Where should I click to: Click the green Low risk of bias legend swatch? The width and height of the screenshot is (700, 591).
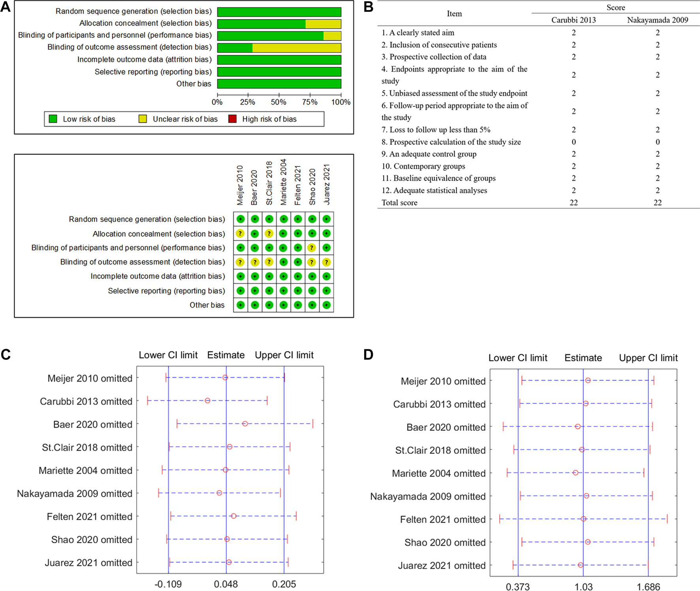click(53, 119)
